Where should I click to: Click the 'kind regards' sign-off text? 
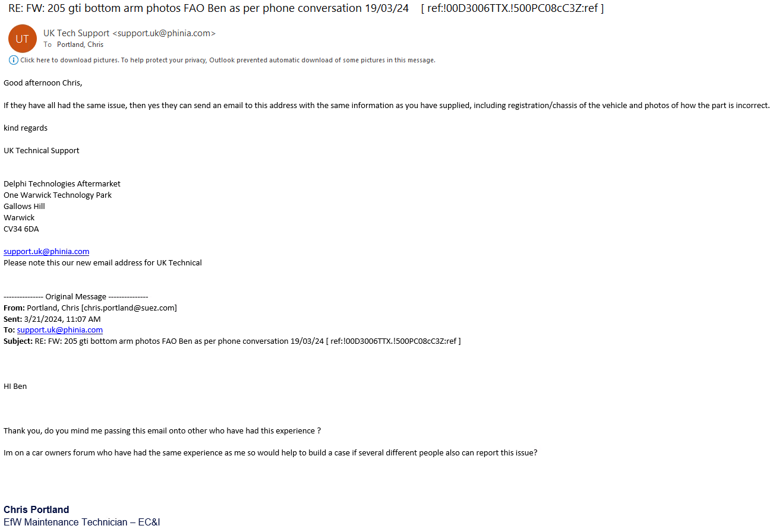point(26,128)
